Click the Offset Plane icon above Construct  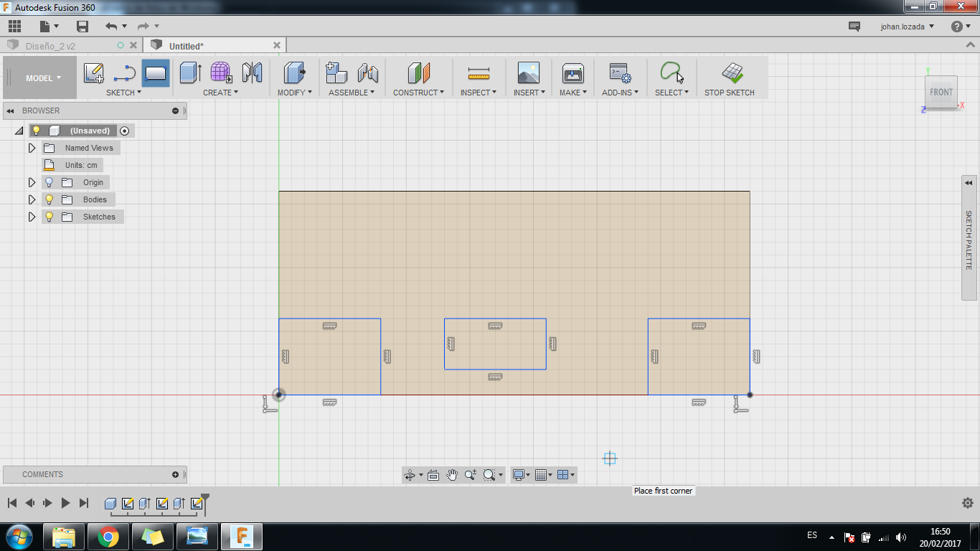point(418,72)
